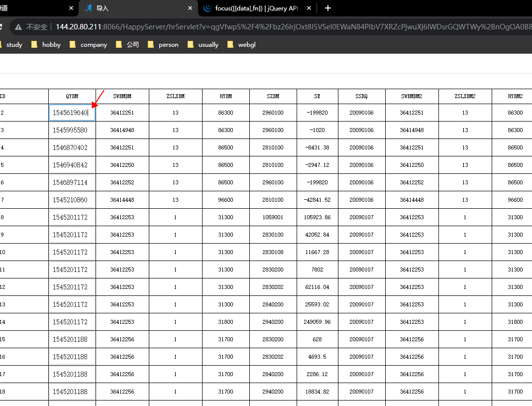
Task: Select the QYBM input showing 1546940842
Action: [x=72, y=165]
